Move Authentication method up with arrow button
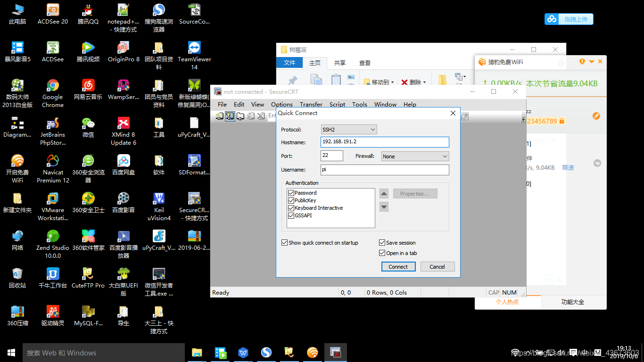The width and height of the screenshot is (644, 362). [384, 194]
